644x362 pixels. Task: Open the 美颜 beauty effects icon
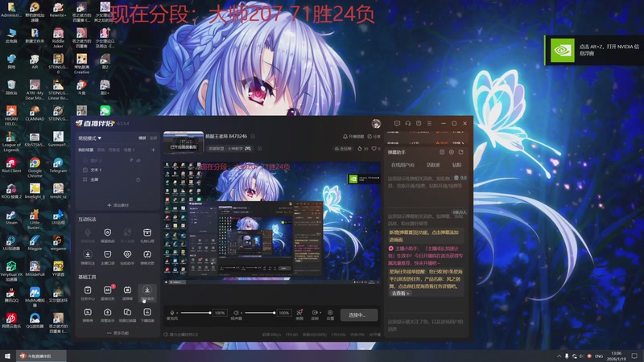(x=299, y=315)
